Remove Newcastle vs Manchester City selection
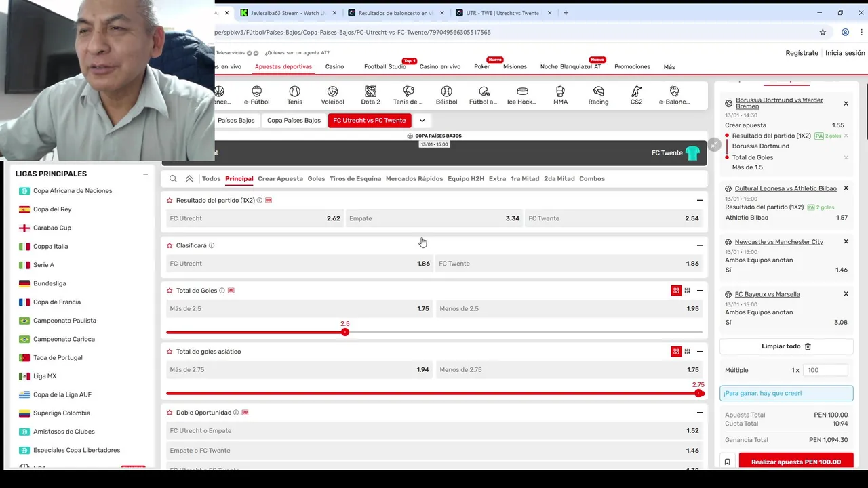 tap(846, 241)
